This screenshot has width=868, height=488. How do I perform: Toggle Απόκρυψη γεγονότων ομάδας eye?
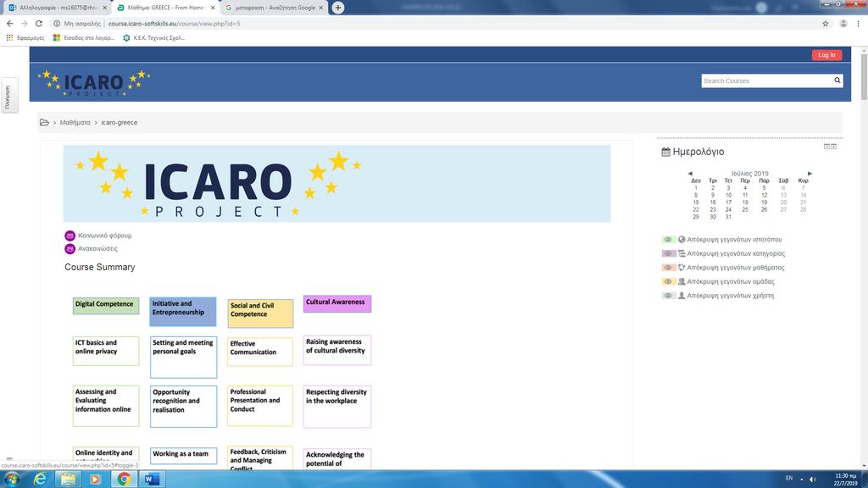[x=668, y=281]
